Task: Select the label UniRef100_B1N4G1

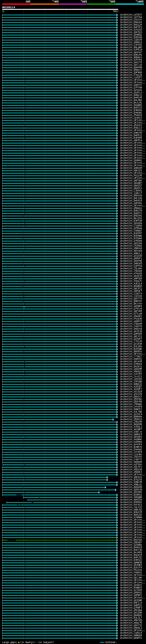Action: pyautogui.click(x=131, y=495)
